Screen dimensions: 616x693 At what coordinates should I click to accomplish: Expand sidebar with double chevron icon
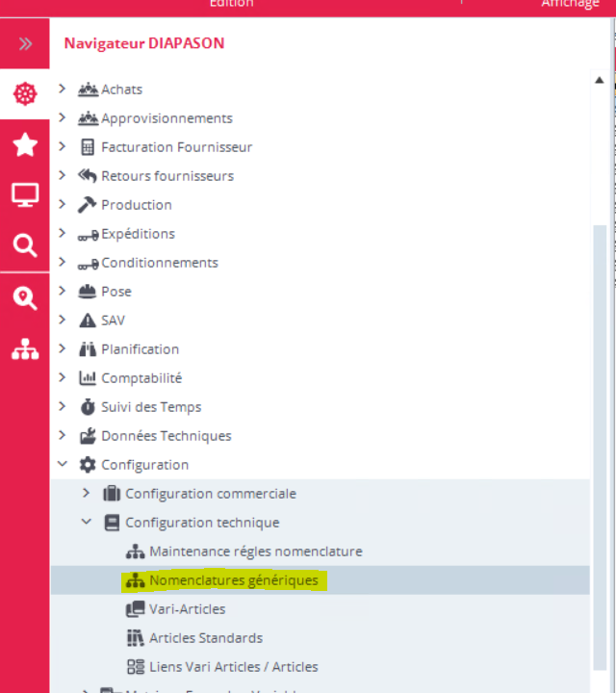point(25,43)
